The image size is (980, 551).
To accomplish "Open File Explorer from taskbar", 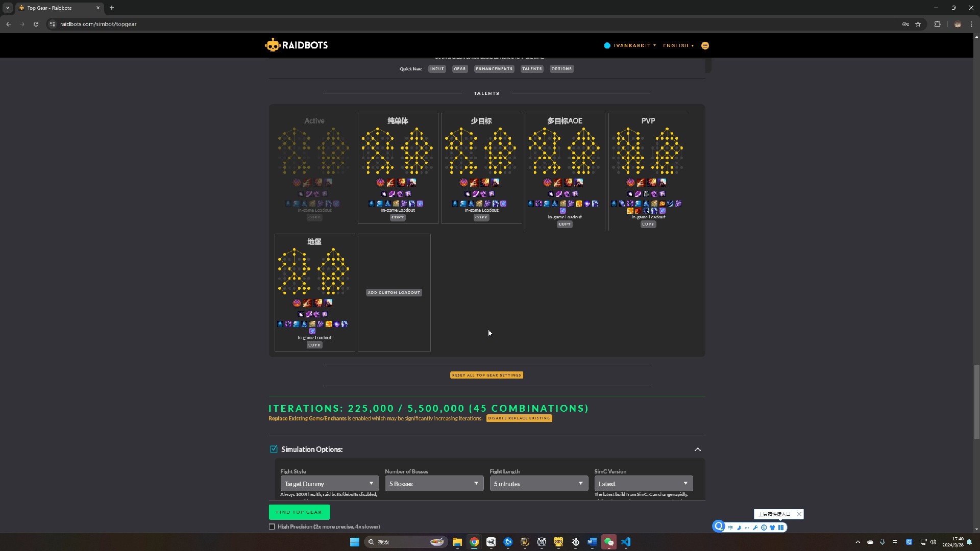I will point(457,542).
